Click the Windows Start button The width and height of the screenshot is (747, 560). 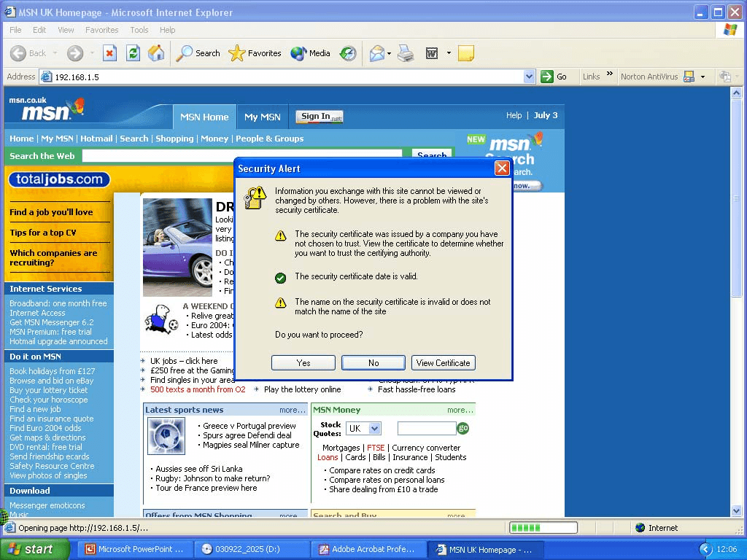coord(35,550)
